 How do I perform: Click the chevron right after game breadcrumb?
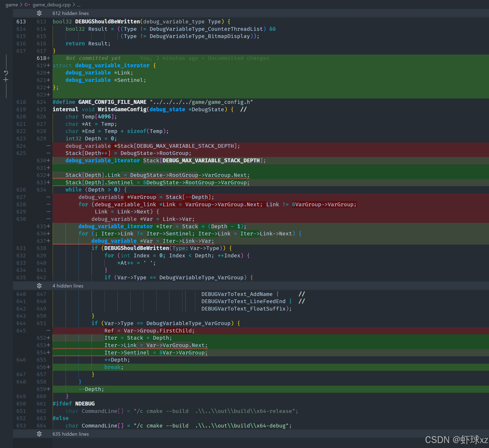(21, 5)
